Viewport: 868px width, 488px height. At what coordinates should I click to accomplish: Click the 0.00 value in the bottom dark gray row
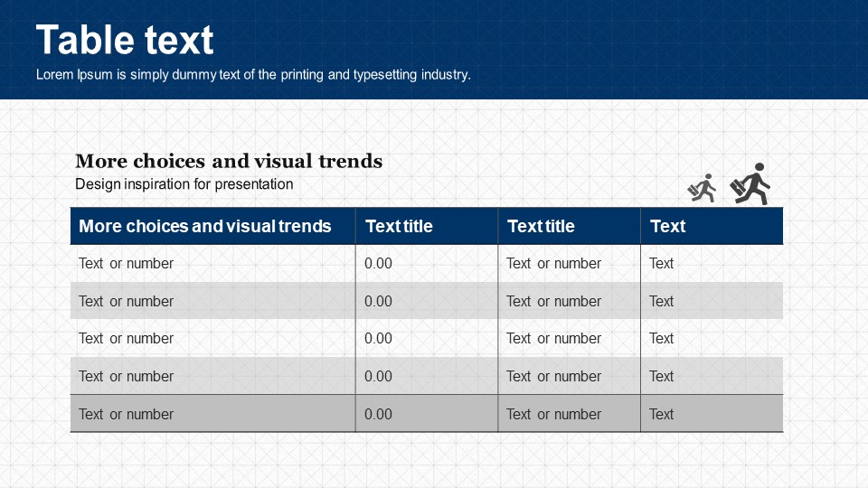[x=378, y=415]
